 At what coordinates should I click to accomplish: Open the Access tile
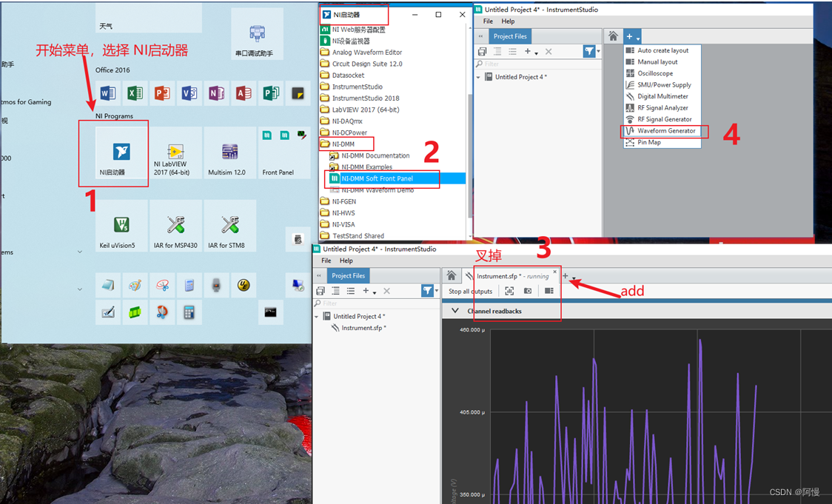click(244, 94)
